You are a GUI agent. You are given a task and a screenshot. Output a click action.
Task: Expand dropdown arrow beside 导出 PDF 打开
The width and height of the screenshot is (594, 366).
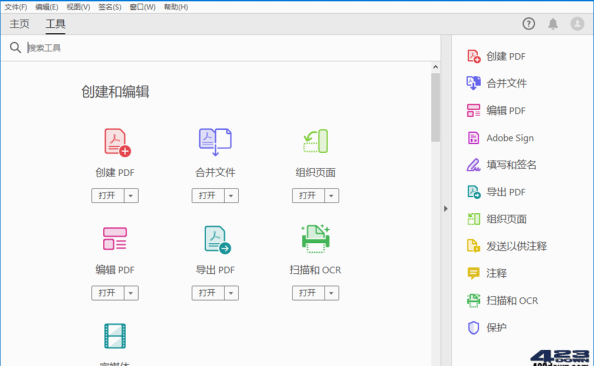(x=231, y=293)
